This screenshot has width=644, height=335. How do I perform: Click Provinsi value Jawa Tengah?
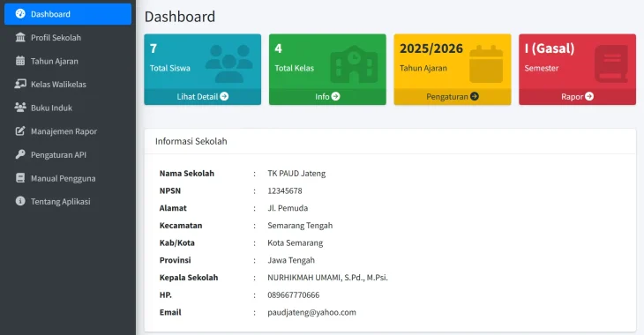click(291, 260)
